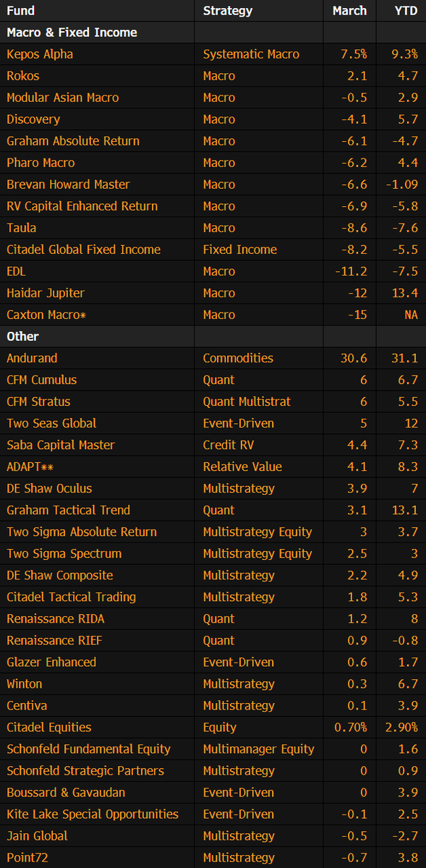The image size is (426, 868).
Task: Select Graham Absolute Return fund
Action: click(x=73, y=141)
